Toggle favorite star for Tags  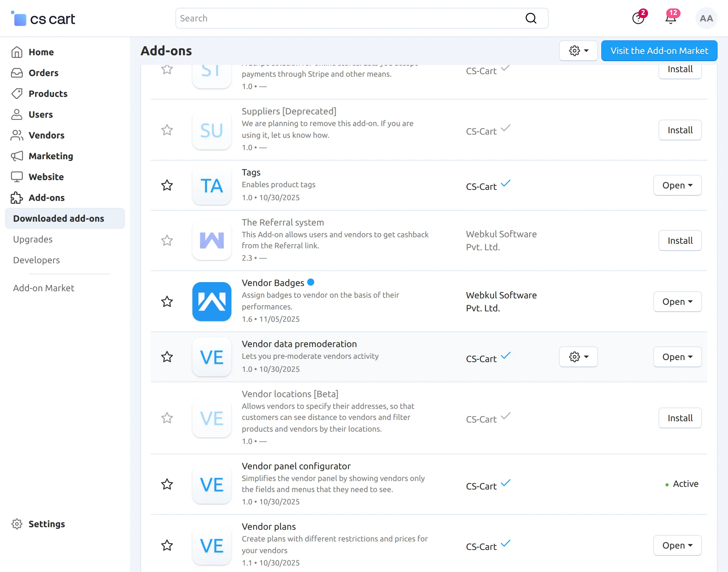click(167, 185)
